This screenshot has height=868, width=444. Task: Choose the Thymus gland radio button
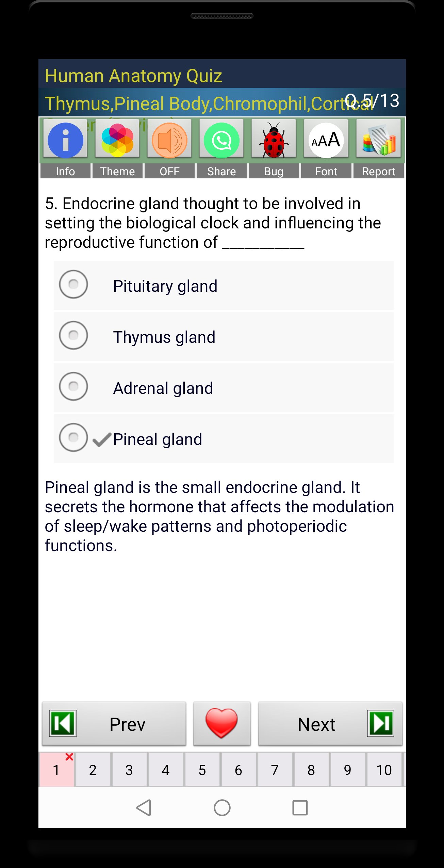coord(73,336)
